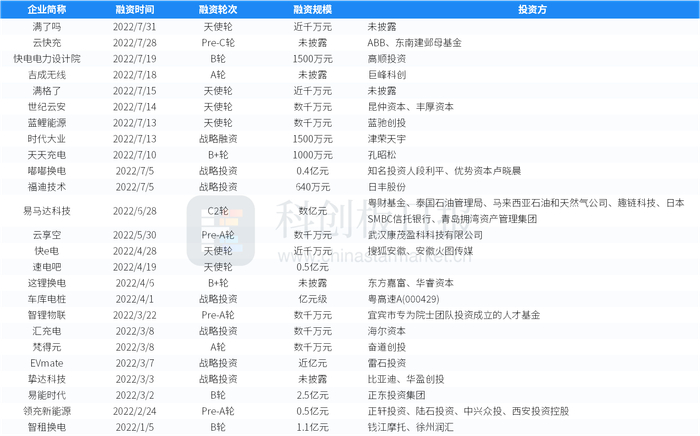Click investor 粤高速A(000429)
700x436 pixels.
pos(403,299)
